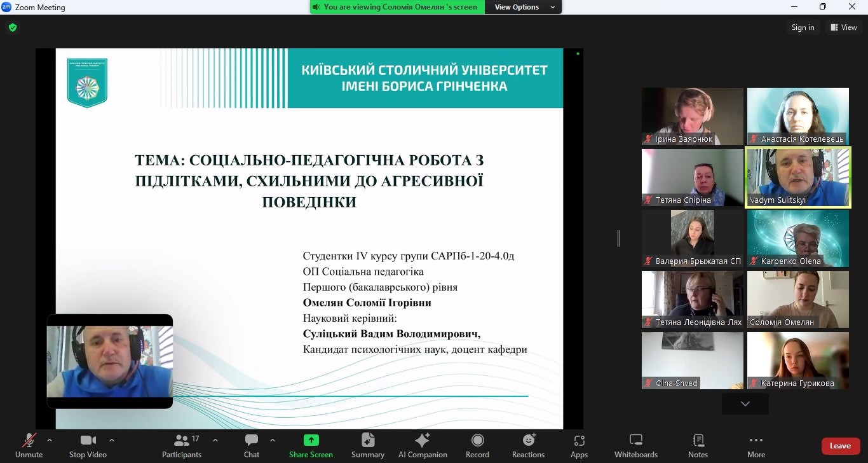Open the Chat panel
The width and height of the screenshot is (868, 463).
[252, 445]
